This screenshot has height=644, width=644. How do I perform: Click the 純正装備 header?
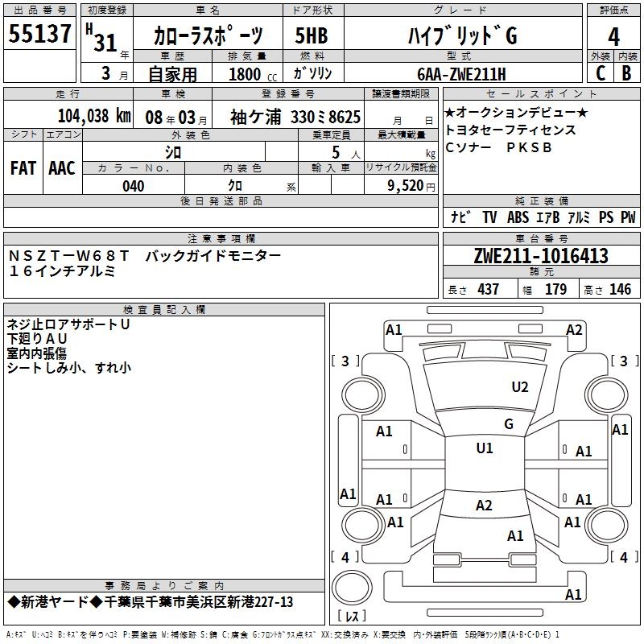pyautogui.click(x=541, y=200)
